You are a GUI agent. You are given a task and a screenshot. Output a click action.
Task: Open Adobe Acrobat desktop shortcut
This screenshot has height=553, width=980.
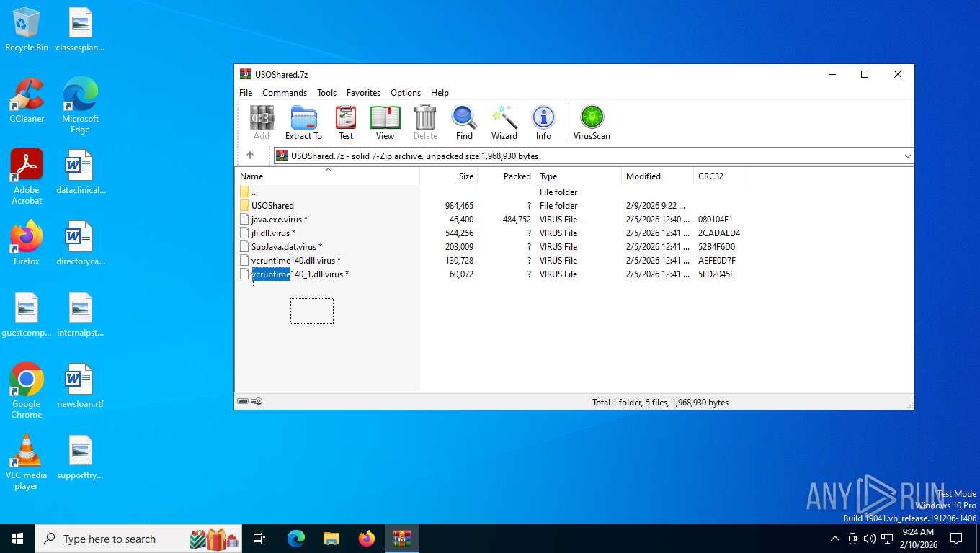tap(27, 177)
